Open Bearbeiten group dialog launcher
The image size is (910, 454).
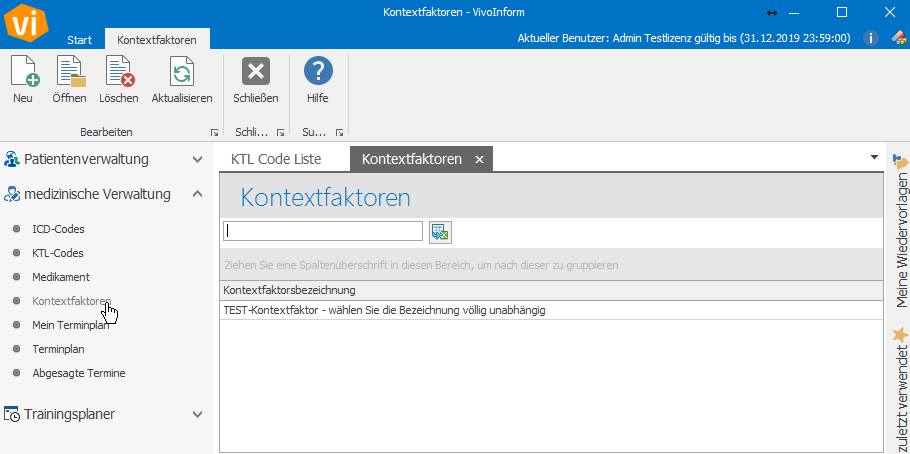215,132
